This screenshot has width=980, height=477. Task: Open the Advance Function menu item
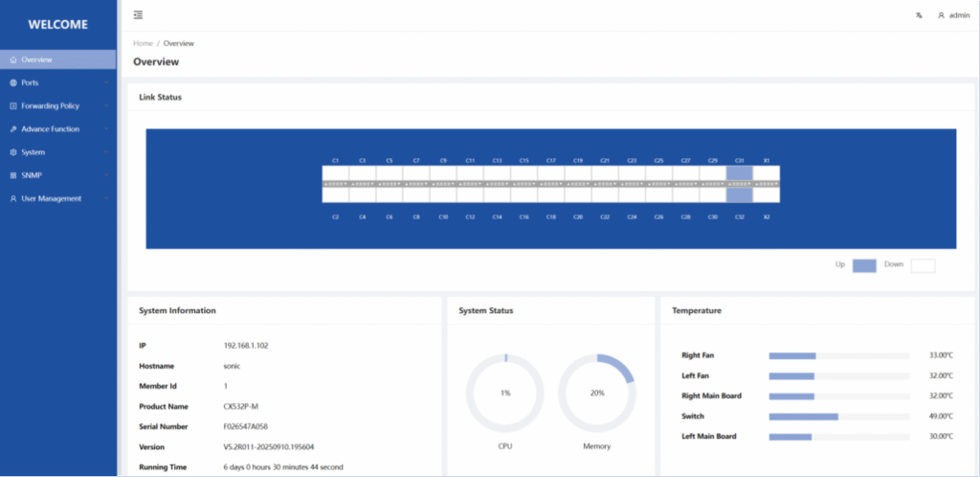coord(50,129)
